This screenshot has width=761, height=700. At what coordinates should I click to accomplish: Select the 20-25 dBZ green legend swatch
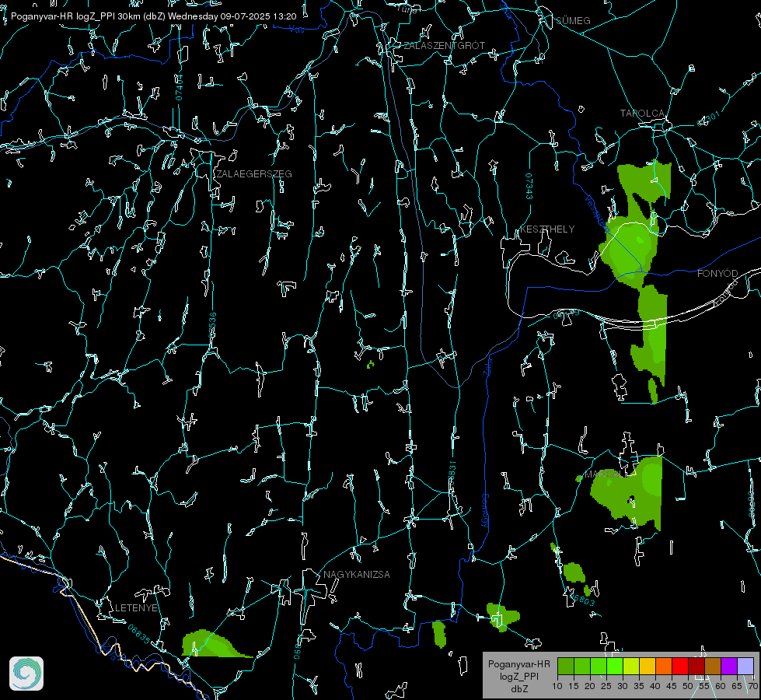click(x=599, y=666)
